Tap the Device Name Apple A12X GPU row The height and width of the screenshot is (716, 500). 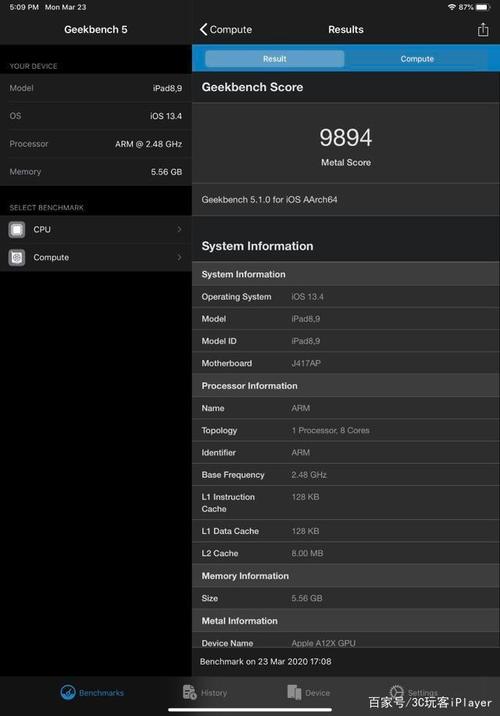tap(346, 640)
